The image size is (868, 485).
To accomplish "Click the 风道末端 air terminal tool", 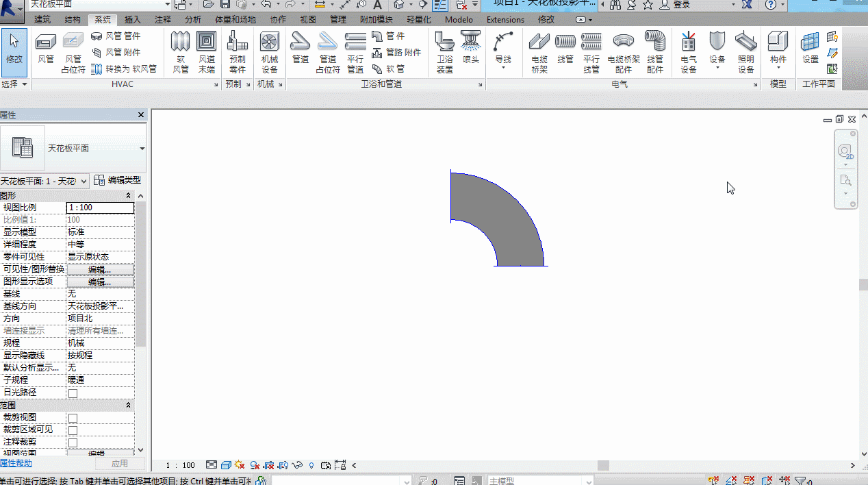I will click(x=207, y=53).
